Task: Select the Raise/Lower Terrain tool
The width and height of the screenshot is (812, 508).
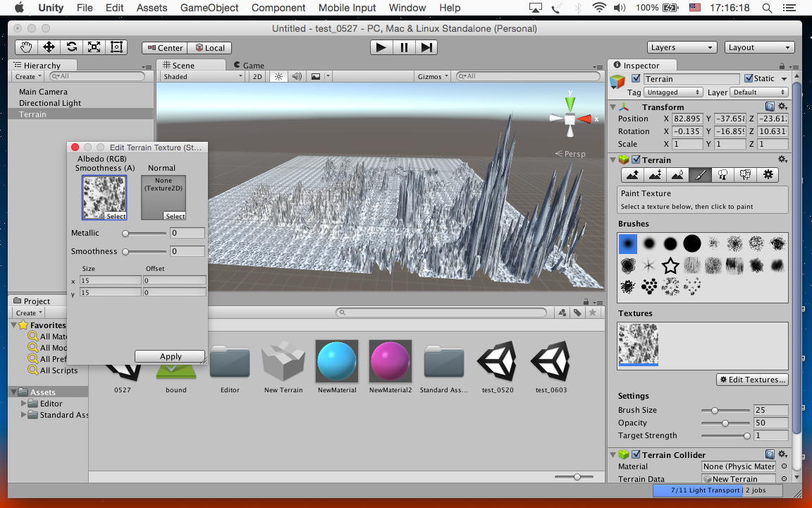Action: pyautogui.click(x=632, y=175)
